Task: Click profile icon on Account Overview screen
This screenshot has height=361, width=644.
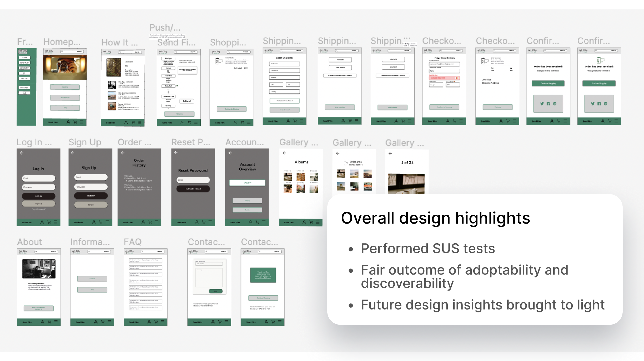Action: tap(250, 222)
